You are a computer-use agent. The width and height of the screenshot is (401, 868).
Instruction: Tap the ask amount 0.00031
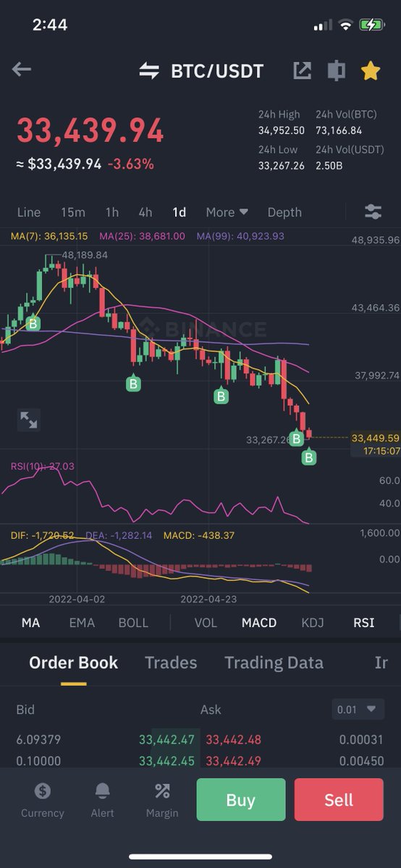[x=362, y=740]
